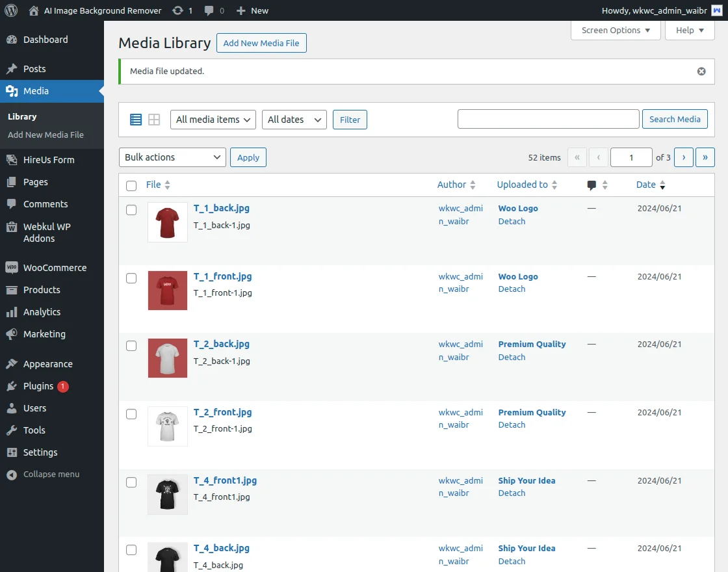Go to next page arrow
This screenshot has width=728, height=572.
tap(683, 157)
